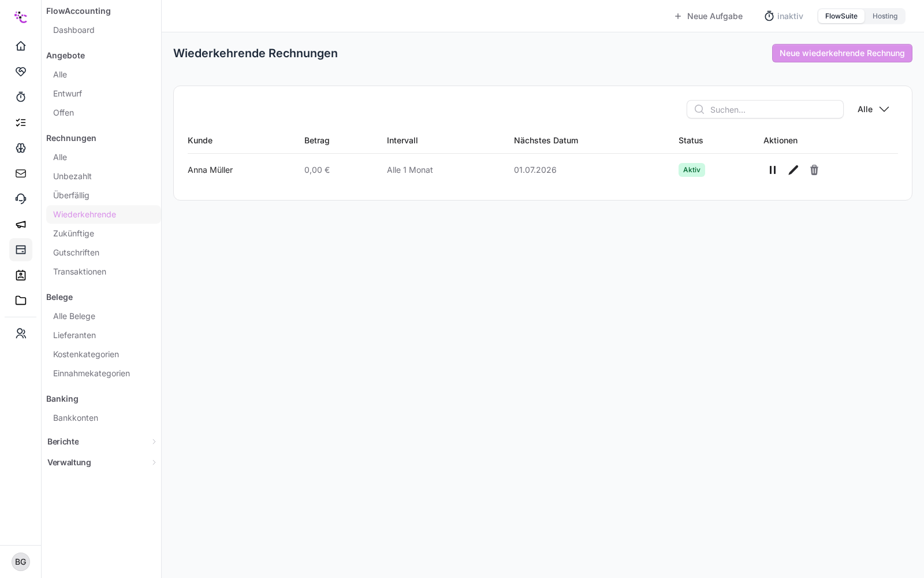The image size is (924, 578).
Task: Expand the Berichte section
Action: pyautogui.click(x=102, y=442)
